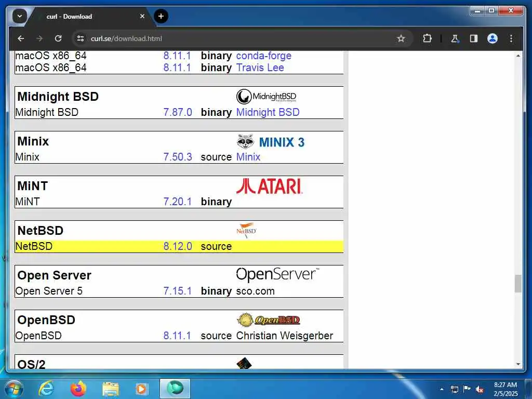Click the network tray icon
This screenshot has height=399, width=532.
454,389
